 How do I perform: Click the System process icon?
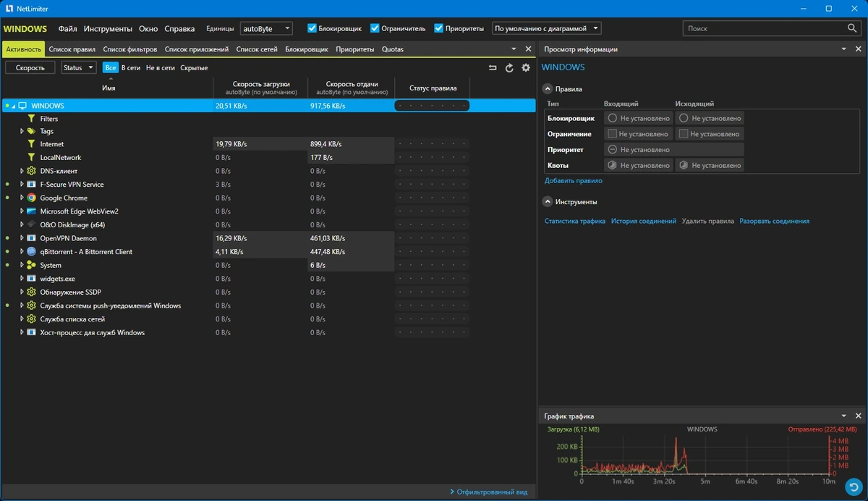(31, 266)
